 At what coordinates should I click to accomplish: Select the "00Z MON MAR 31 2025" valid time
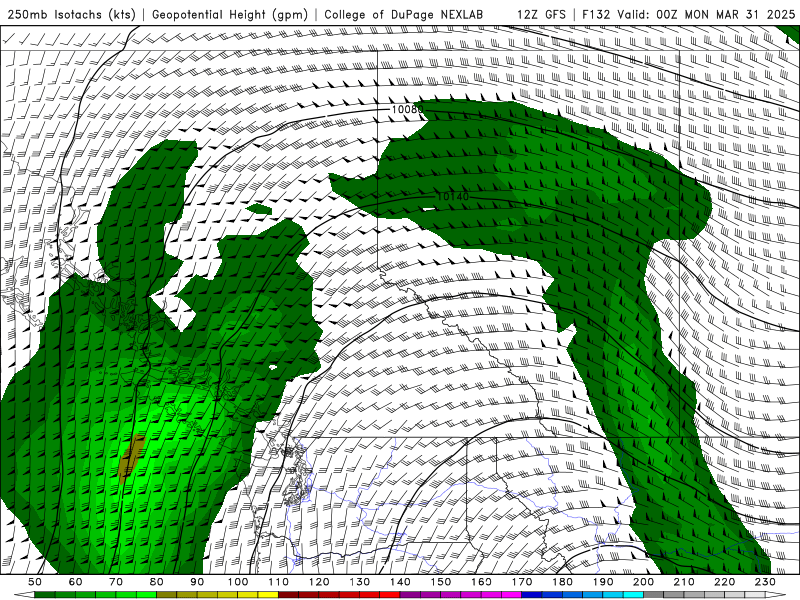[x=726, y=14]
